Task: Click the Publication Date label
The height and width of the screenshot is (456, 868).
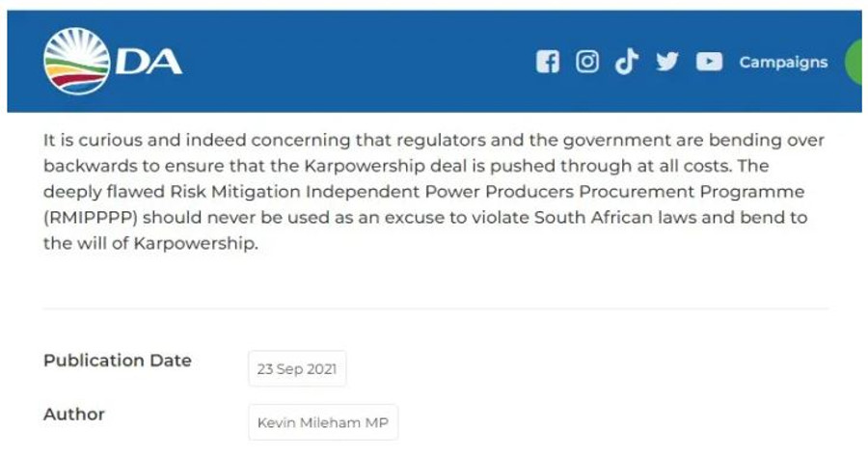Action: coord(118,361)
